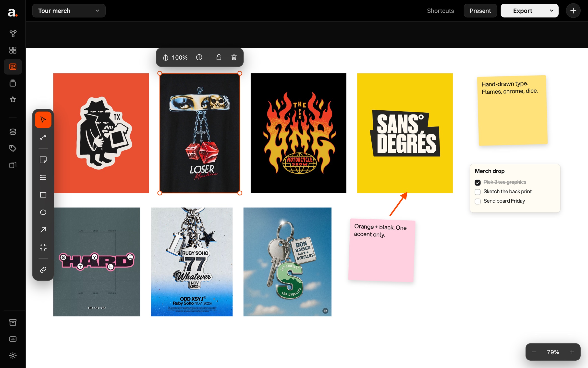Click the plus add button in header
The image size is (588, 368).
(573, 11)
